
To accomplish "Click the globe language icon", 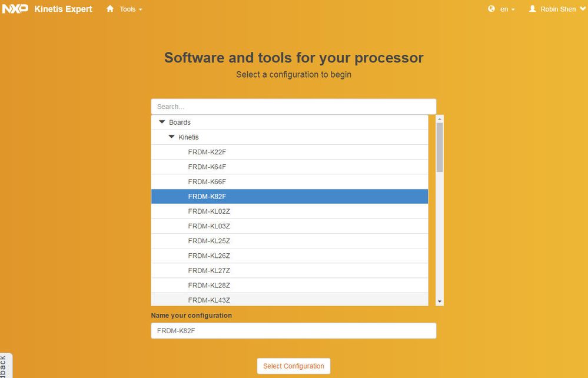I will [x=491, y=9].
